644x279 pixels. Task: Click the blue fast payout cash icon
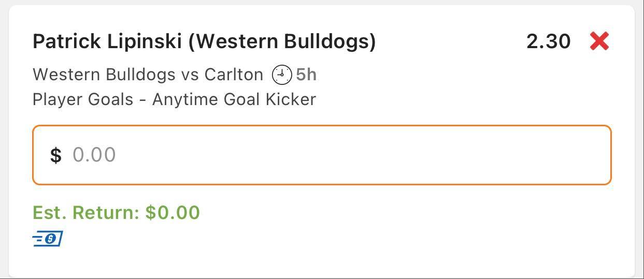tap(48, 239)
